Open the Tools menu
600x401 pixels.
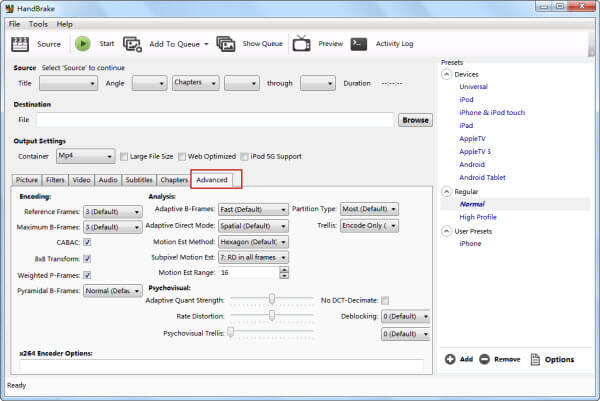pos(38,24)
